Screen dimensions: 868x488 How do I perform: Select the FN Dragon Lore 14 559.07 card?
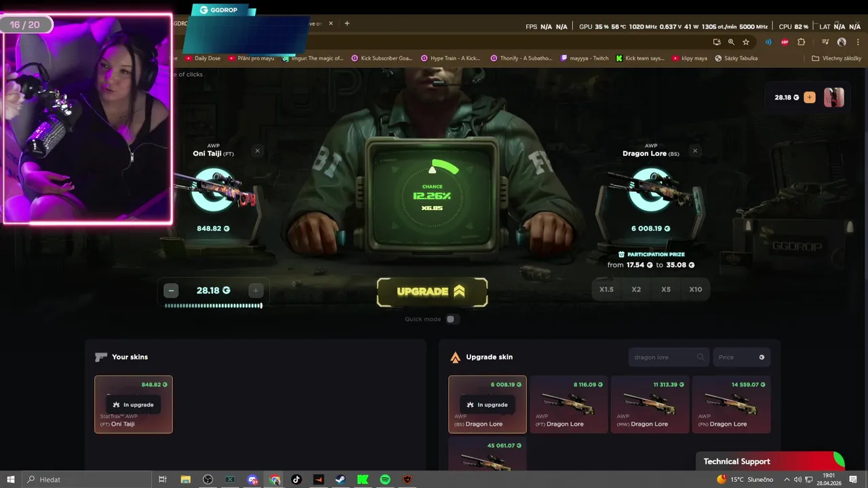tap(732, 405)
